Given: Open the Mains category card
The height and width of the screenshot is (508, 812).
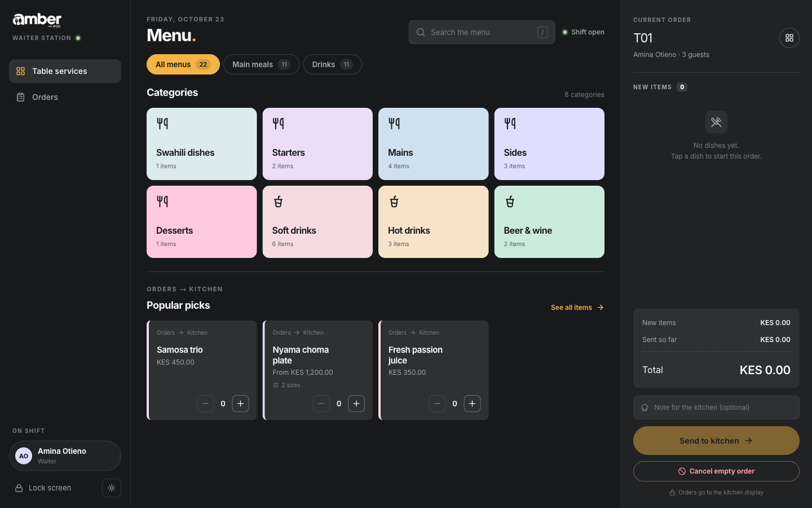Looking at the screenshot, I should [433, 144].
